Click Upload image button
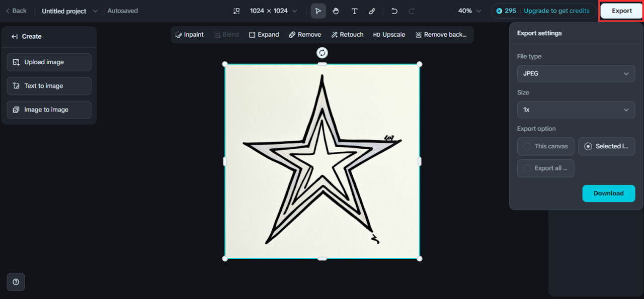This screenshot has width=644, height=299. pyautogui.click(x=49, y=62)
